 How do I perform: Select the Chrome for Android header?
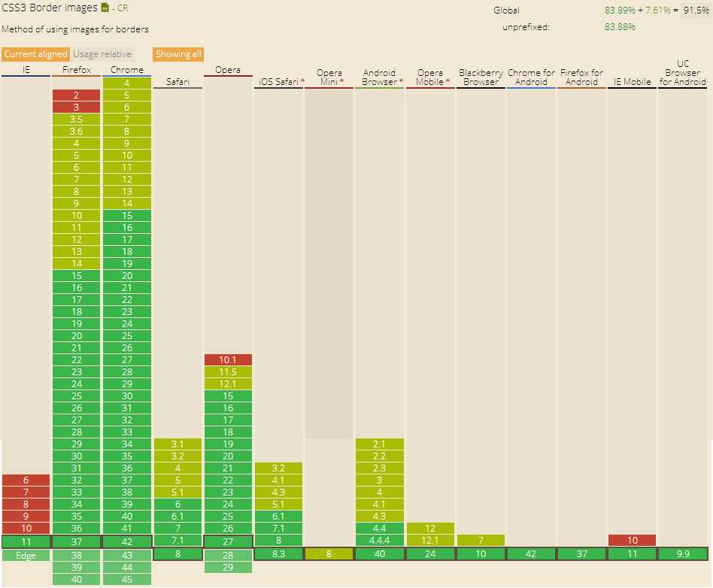coord(531,77)
